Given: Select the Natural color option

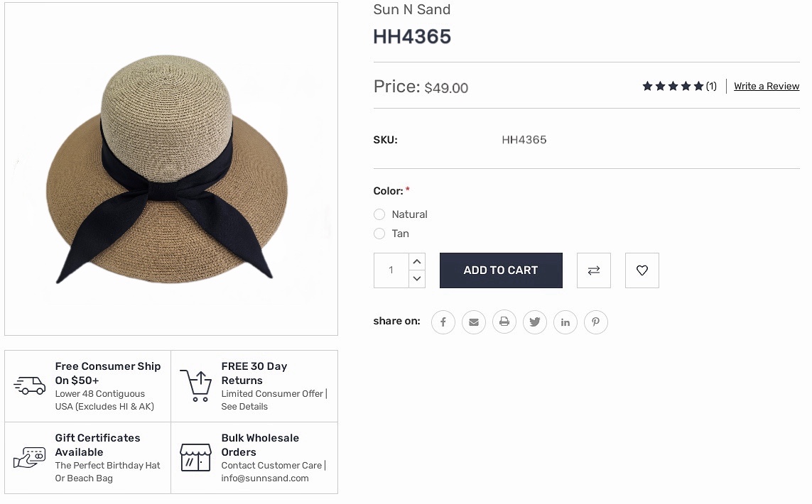Looking at the screenshot, I should pyautogui.click(x=379, y=214).
